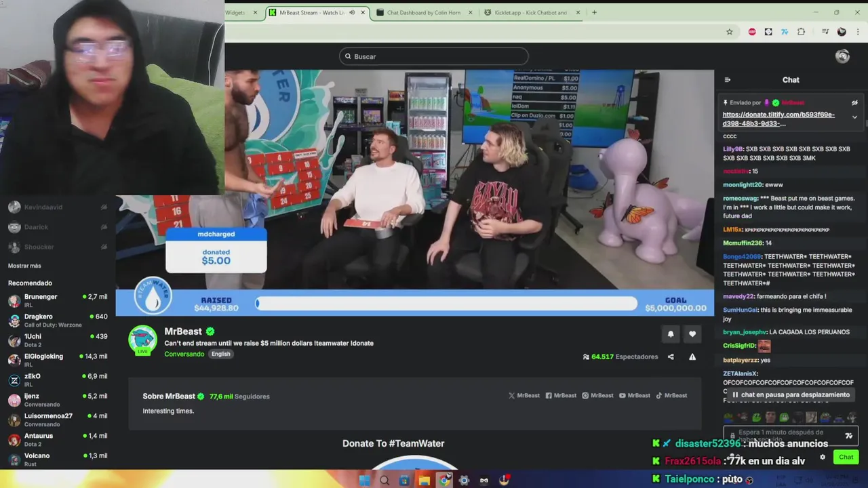Image resolution: width=868 pixels, height=488 pixels.
Task: Open the AdBlock Plus extension icon
Action: pyautogui.click(x=752, y=32)
